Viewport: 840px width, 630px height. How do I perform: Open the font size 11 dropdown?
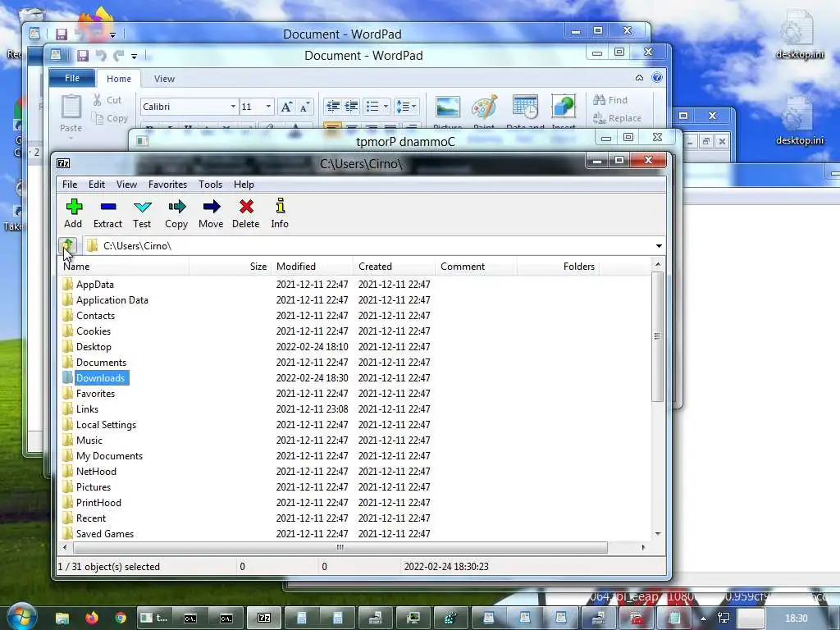(268, 107)
